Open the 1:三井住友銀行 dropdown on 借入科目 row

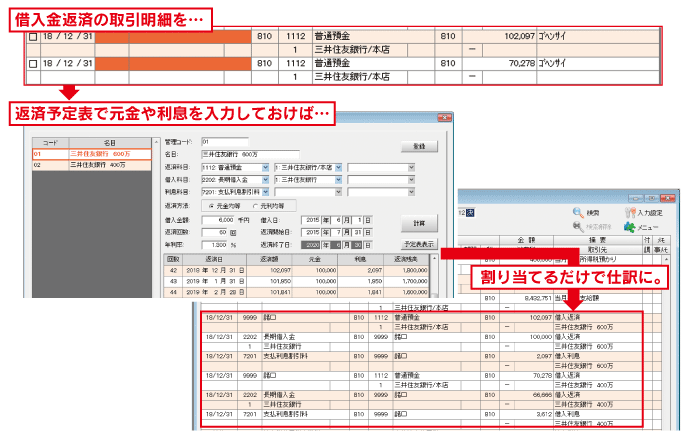coord(338,180)
